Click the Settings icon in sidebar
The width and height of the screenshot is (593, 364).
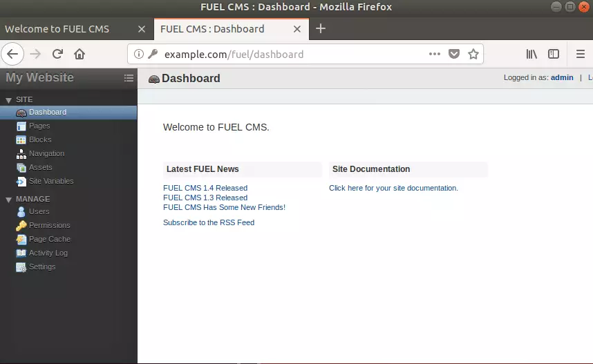(x=21, y=267)
